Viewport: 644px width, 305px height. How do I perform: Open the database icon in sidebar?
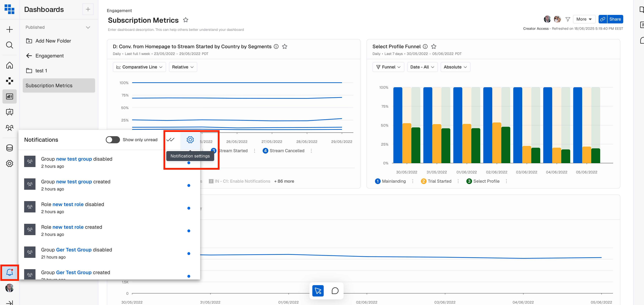[10, 148]
